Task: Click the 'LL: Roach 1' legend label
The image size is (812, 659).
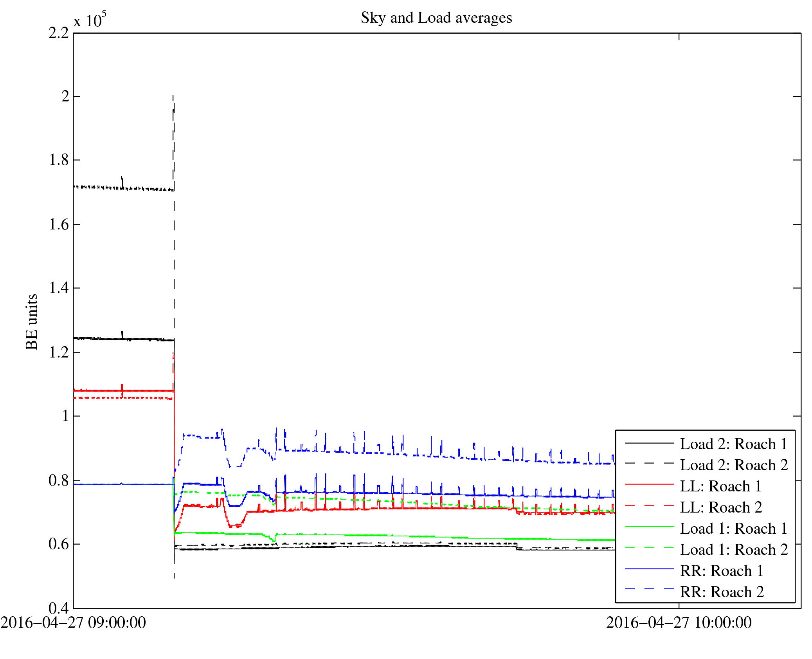Action: pyautogui.click(x=720, y=486)
